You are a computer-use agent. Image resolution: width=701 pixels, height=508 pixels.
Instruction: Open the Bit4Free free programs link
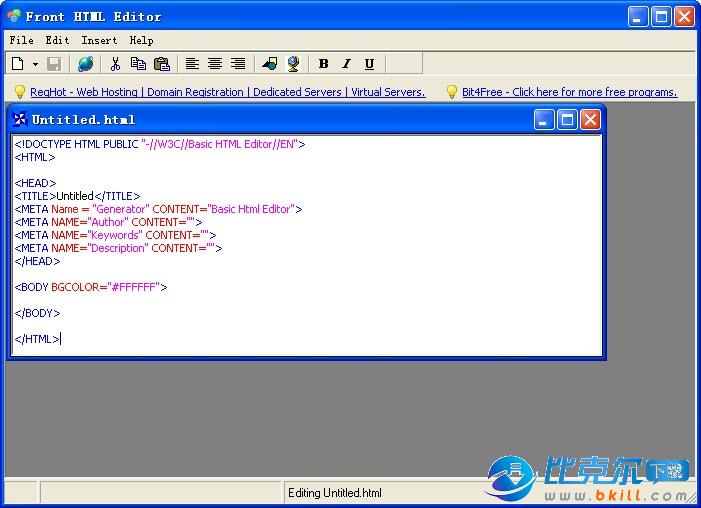click(x=570, y=92)
